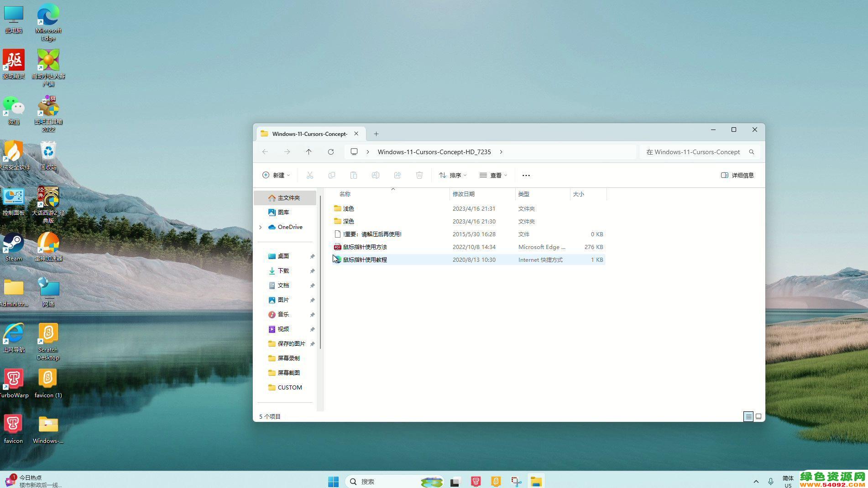Open 音乐 quick access item
868x488 pixels.
(x=285, y=314)
